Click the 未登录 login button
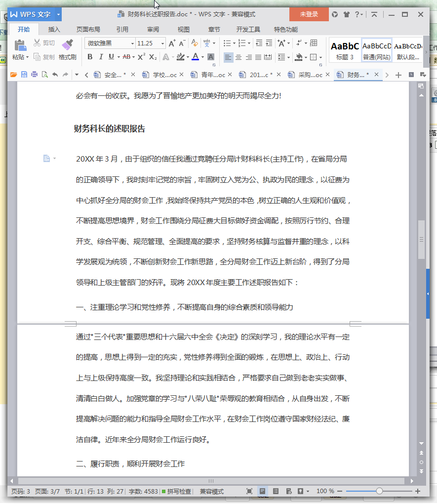 coord(309,14)
